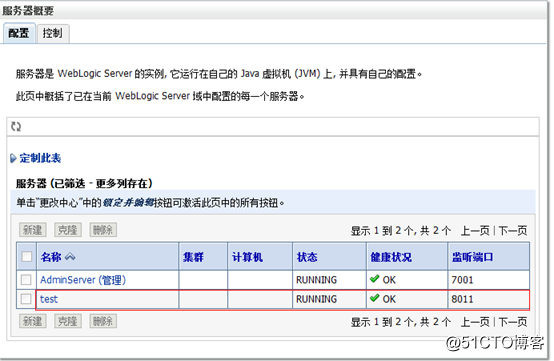Image resolution: width=554 pixels, height=361 pixels.
Task: Open the AdminServer (管理) link
Action: [x=83, y=280]
